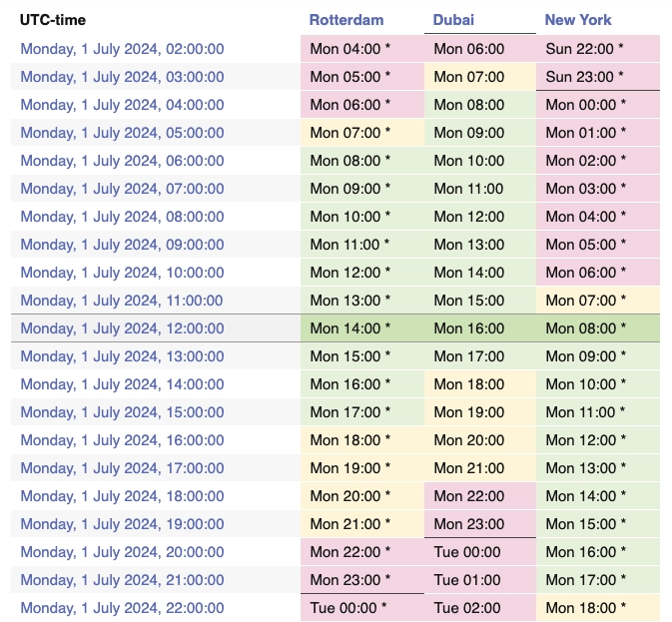Click the UTC 16:00:00 time link
The width and height of the screenshot is (672, 622).
tap(122, 440)
